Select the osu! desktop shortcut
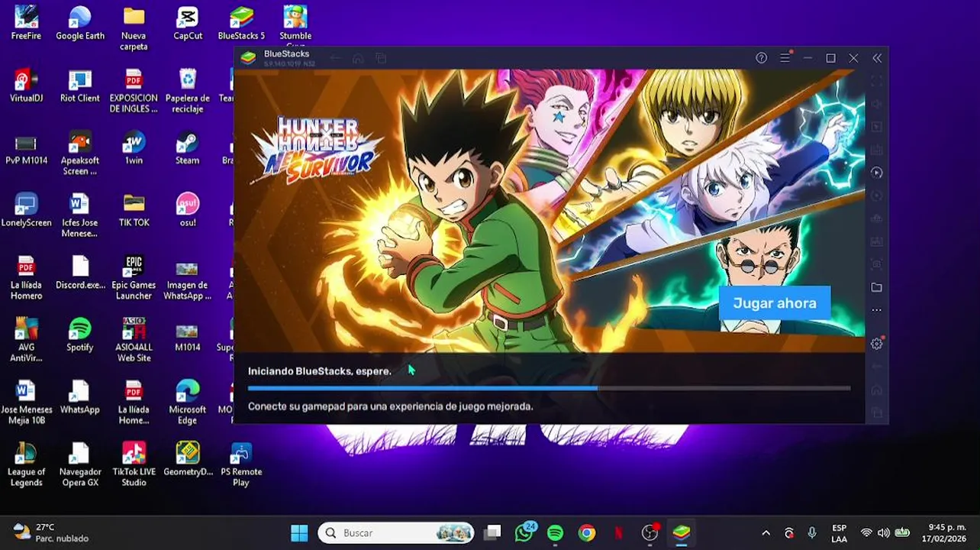The height and width of the screenshot is (550, 980). coord(188,210)
